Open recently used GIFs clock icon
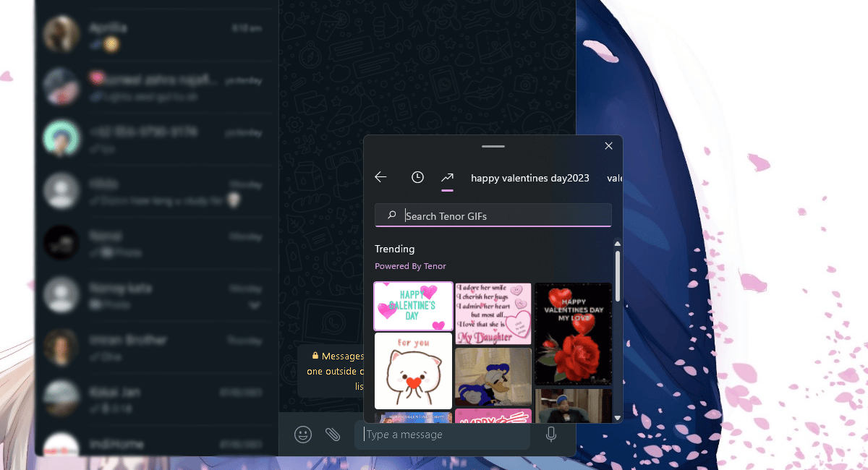 tap(417, 177)
